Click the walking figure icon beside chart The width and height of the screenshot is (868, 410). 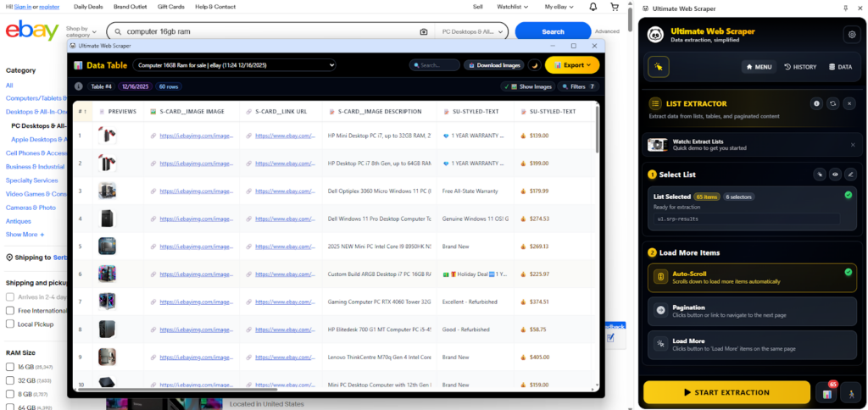[x=851, y=393]
